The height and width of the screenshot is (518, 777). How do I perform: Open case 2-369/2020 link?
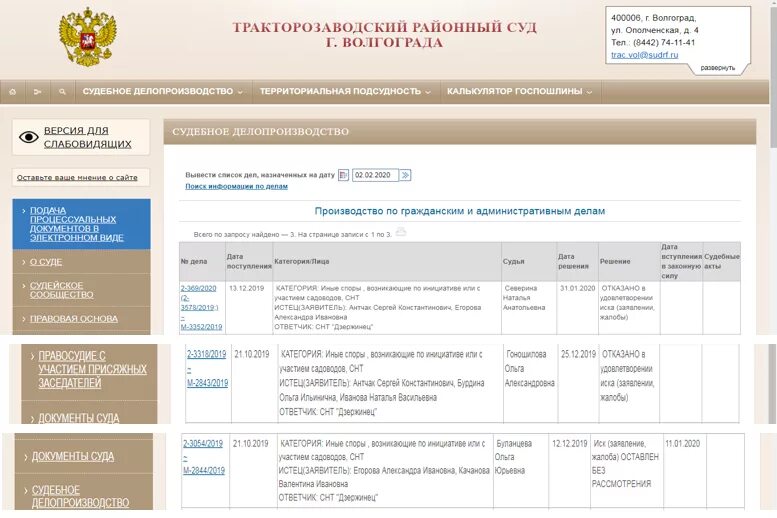coord(199,288)
